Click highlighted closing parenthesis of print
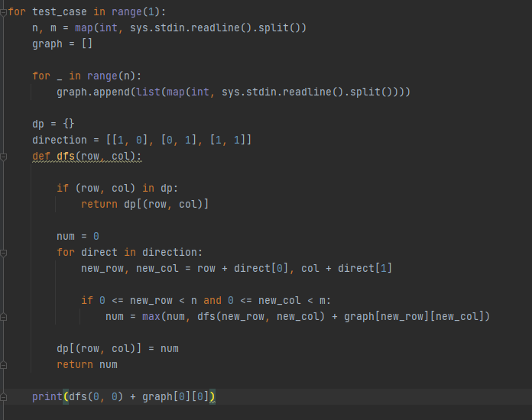Viewport: 532px width, 420px height. coord(212,397)
